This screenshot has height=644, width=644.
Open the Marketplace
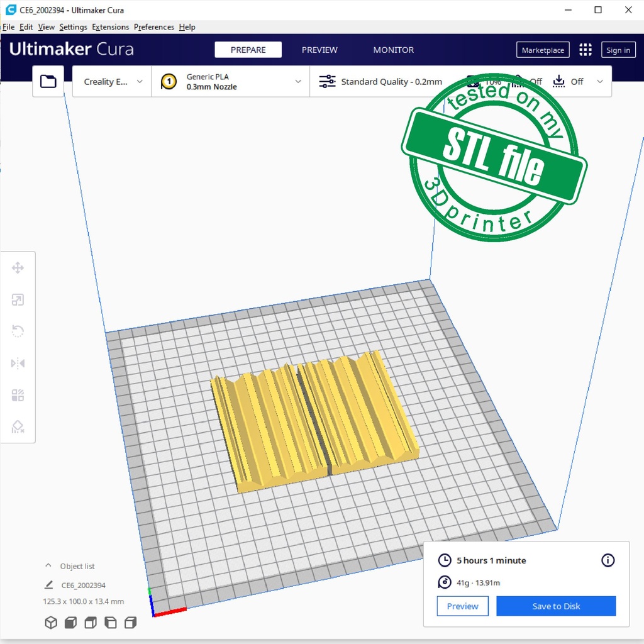[543, 50]
